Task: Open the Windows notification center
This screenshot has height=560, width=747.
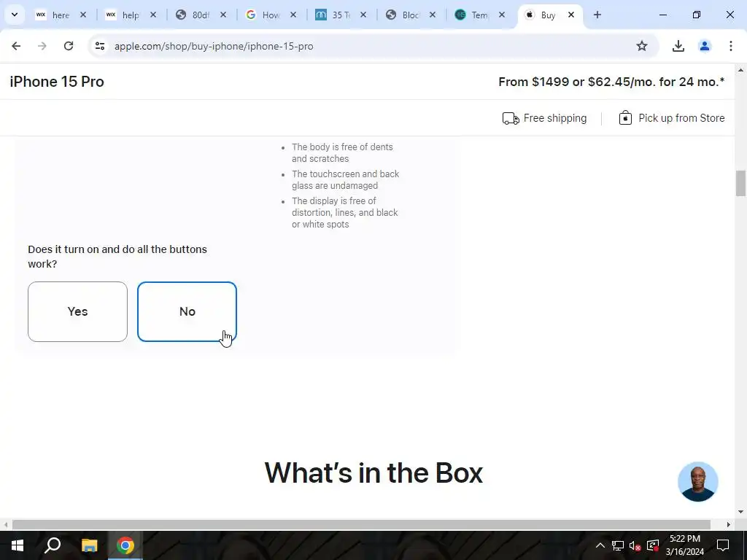Action: point(723,545)
